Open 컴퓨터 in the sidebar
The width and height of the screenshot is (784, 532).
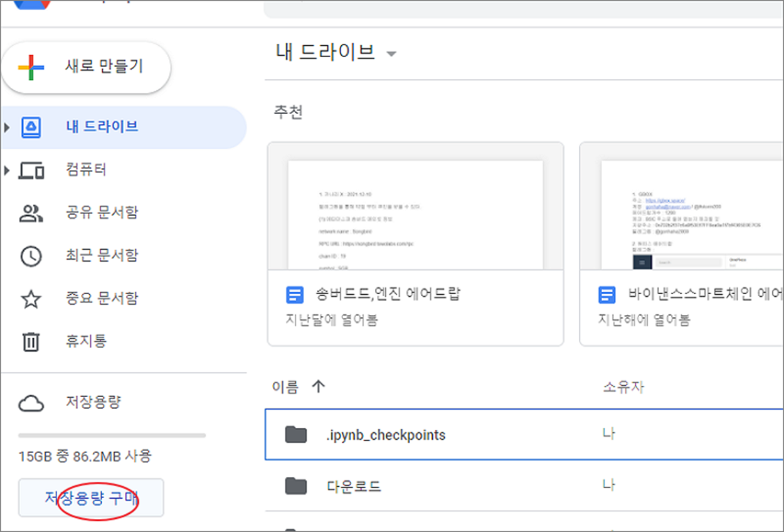point(87,169)
